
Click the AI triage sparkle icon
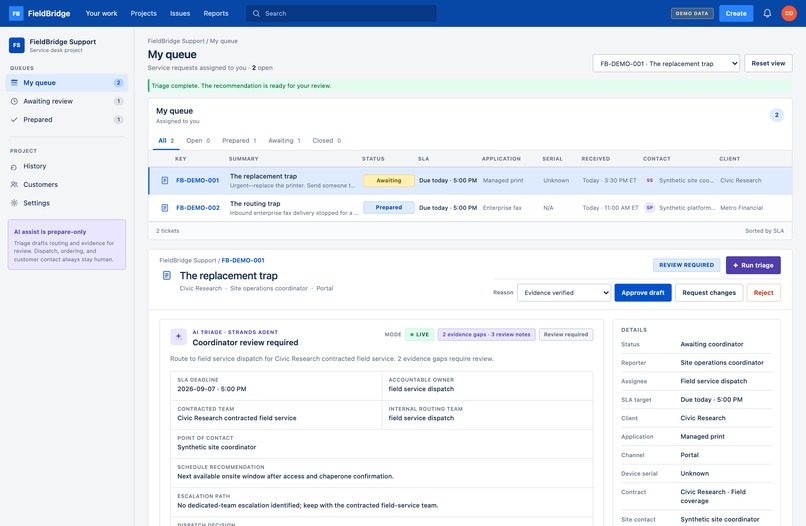178,337
